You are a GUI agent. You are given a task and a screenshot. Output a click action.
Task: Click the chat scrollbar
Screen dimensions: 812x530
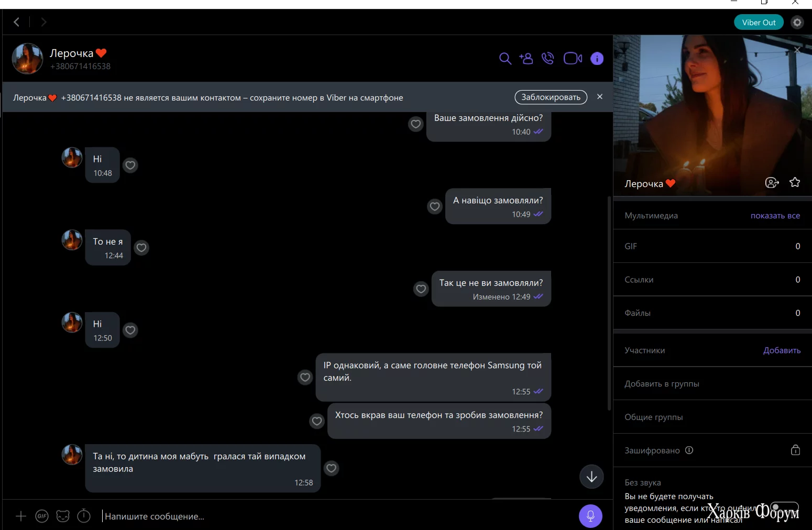click(609, 303)
